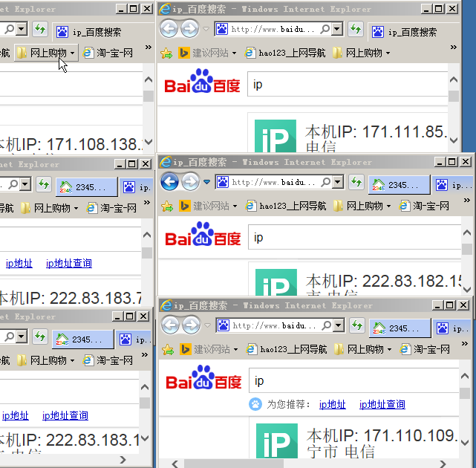Open favorites star in 171.111.85 window
The image size is (476, 468).
point(166,53)
